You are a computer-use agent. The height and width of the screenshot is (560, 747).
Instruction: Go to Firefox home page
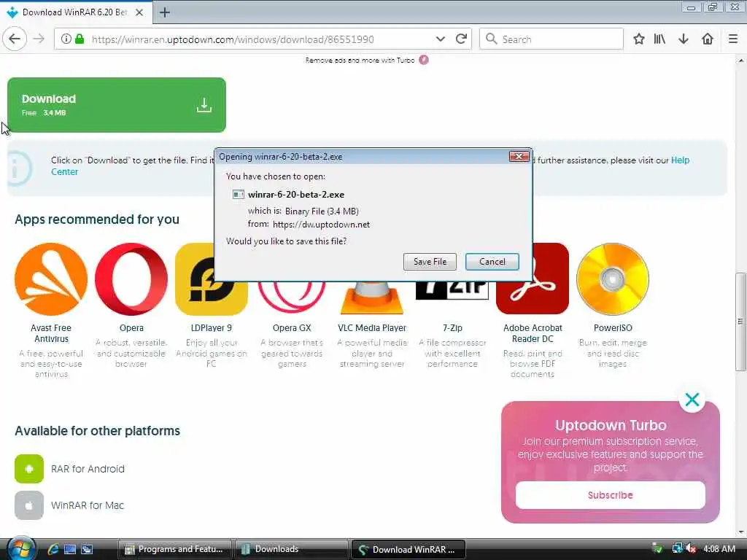click(x=708, y=39)
